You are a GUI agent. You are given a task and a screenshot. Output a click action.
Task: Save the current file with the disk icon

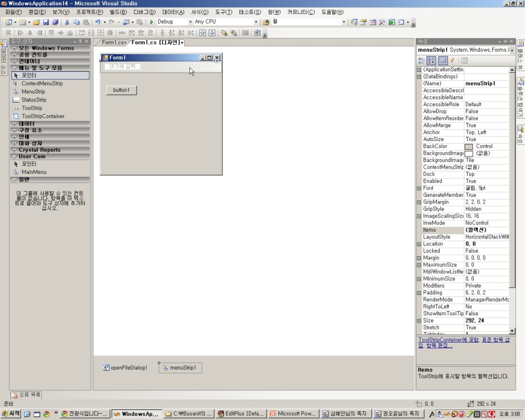tap(46, 22)
